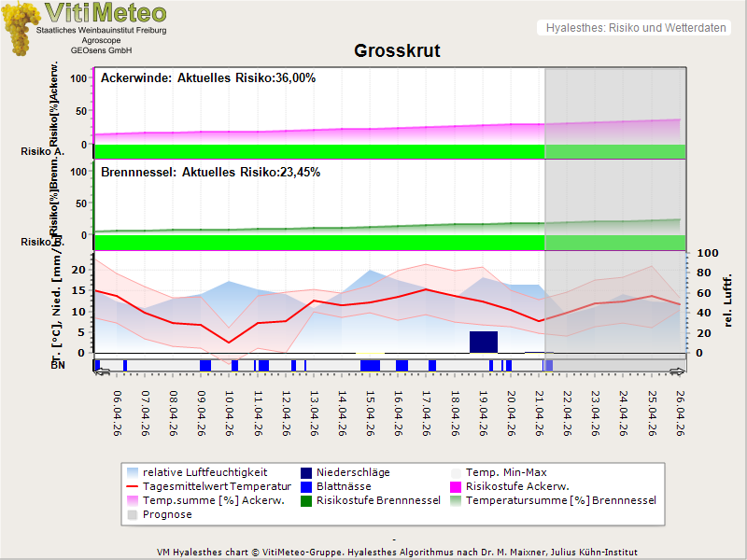
Task: Click the dark blue precipitation bar on 19.04.26
Action: tap(483, 342)
